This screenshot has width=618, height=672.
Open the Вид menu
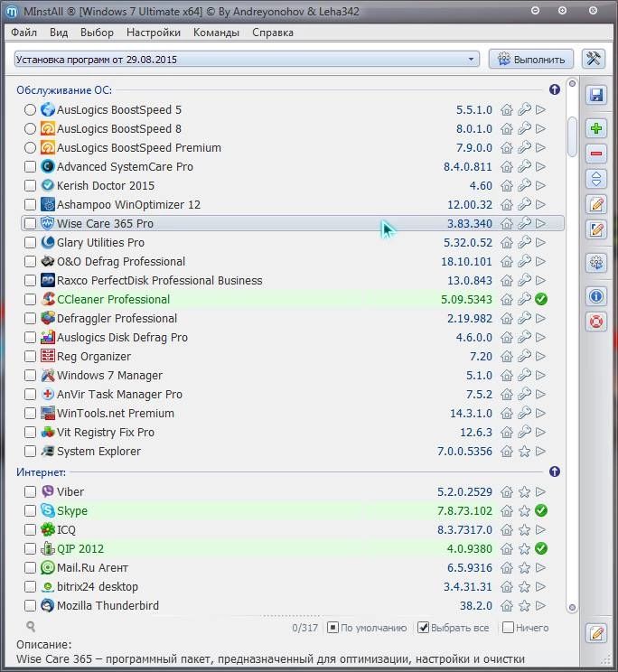[59, 33]
